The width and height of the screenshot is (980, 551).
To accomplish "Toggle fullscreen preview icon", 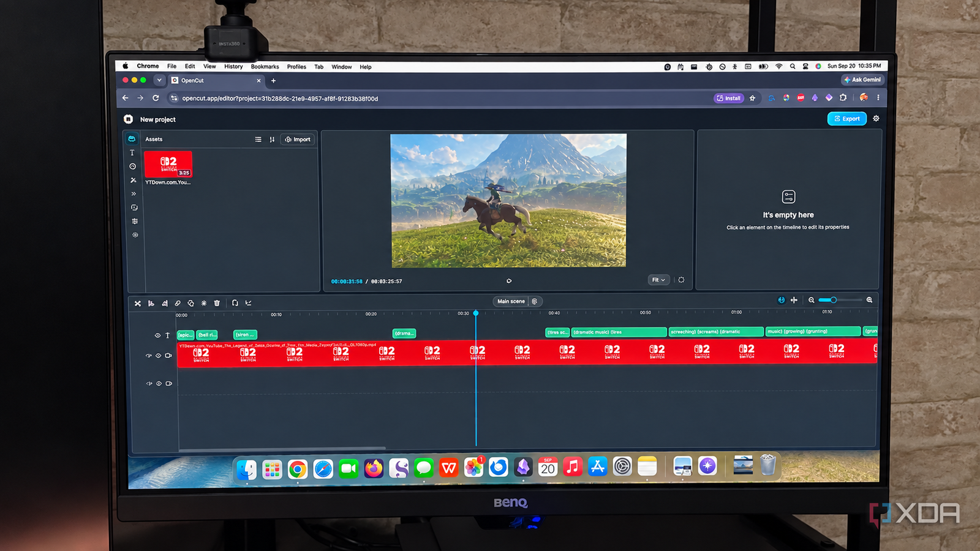I will [681, 280].
